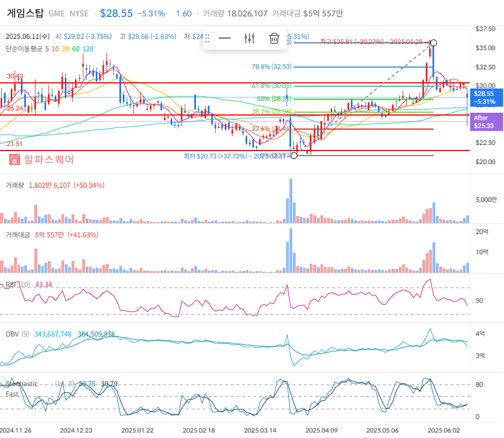
Task: Open the drawing settings sliders icon
Action: [249, 38]
